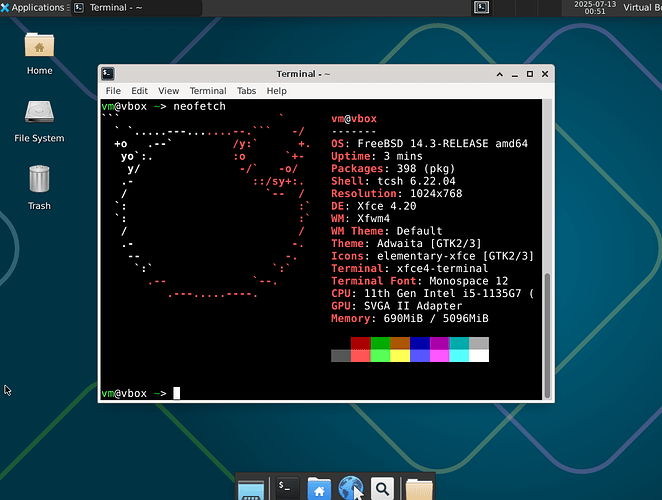Open the Applications menu in the top panel
This screenshot has height=500, width=662.
34,8
